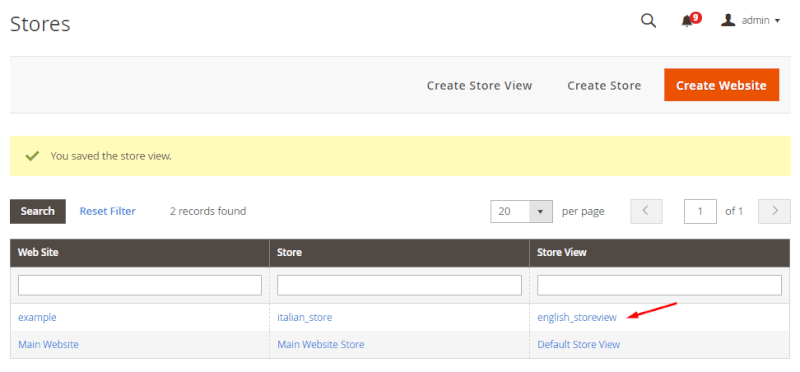Click the Store filter input
This screenshot has width=800, height=372.
point(399,285)
